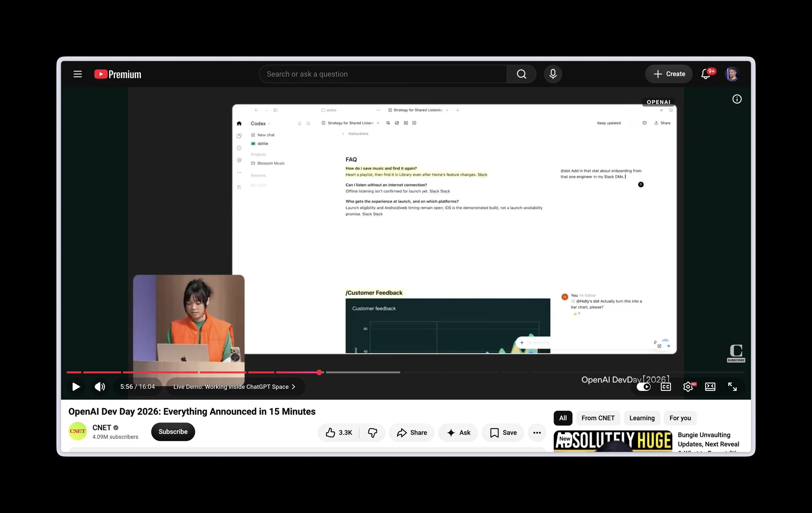812x513 pixels.
Task: Like the video with 3.3K likes
Action: coord(339,432)
